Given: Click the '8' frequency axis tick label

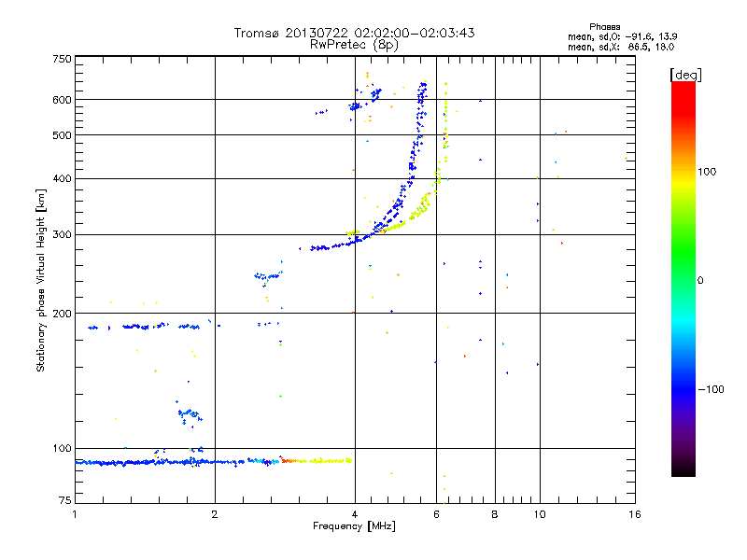Looking at the screenshot, I should click(495, 514).
